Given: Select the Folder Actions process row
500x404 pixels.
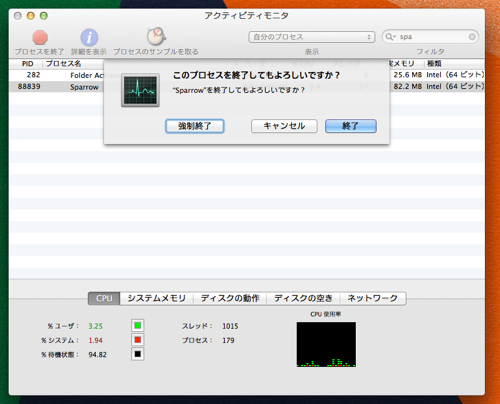Looking at the screenshot, I should (x=247, y=75).
